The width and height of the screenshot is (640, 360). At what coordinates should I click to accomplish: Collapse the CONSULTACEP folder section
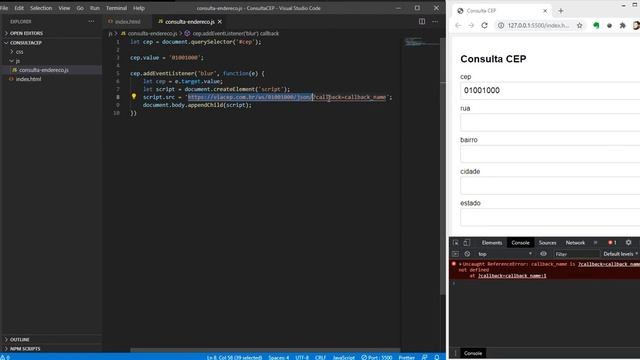tap(25, 42)
